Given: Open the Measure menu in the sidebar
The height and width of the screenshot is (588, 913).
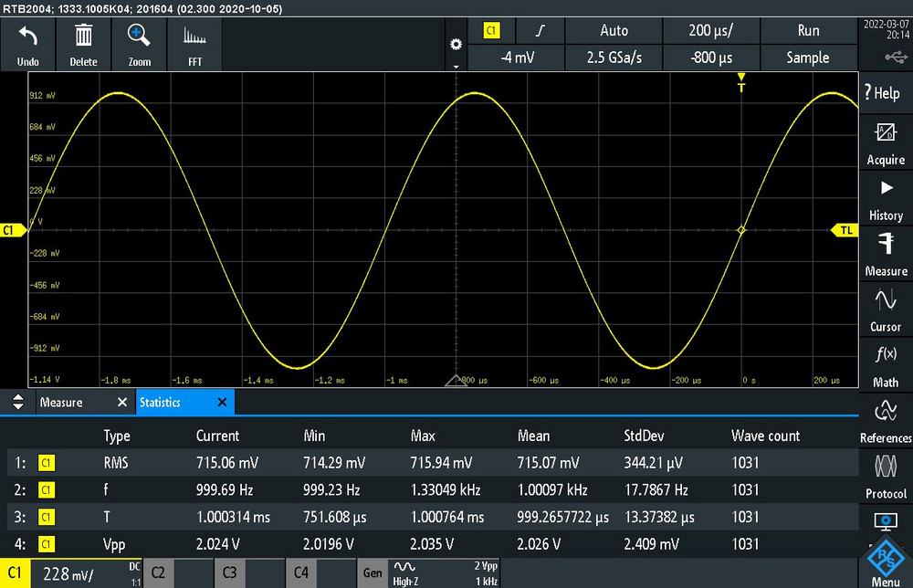Looking at the screenshot, I should tap(886, 255).
